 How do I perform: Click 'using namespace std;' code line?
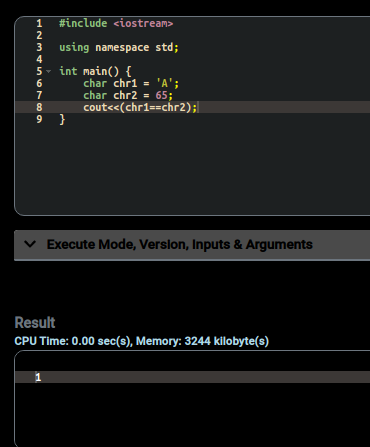pos(119,47)
